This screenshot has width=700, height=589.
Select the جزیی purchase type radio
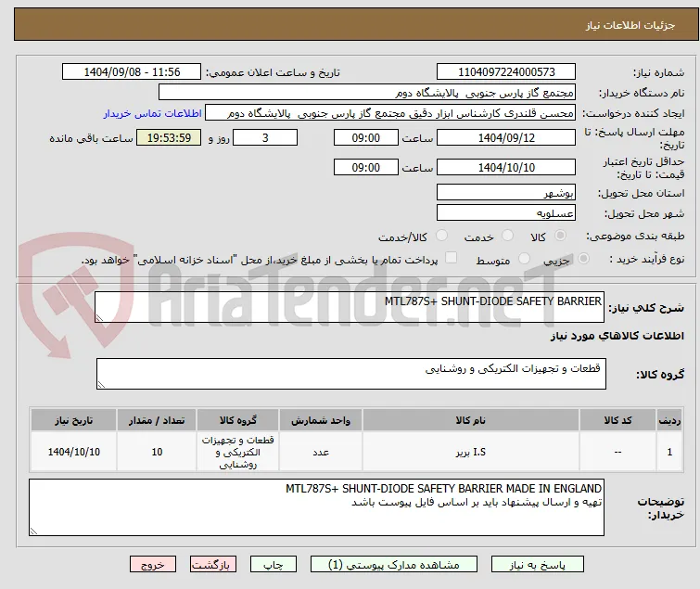583,259
